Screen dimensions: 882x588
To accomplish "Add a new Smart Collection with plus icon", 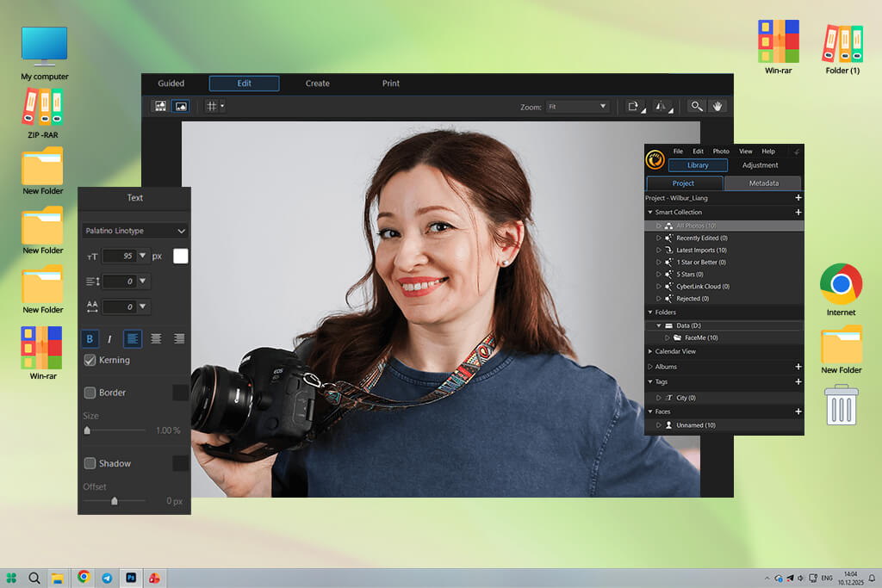I will coord(798,213).
